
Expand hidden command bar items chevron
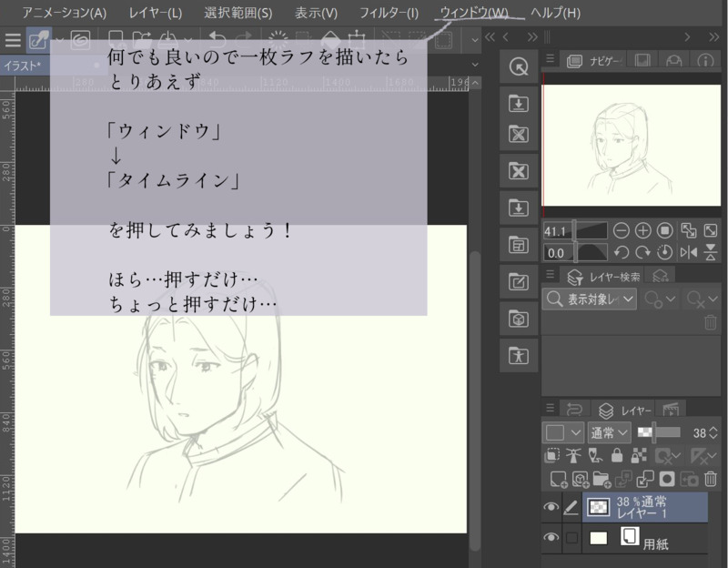pyautogui.click(x=474, y=40)
